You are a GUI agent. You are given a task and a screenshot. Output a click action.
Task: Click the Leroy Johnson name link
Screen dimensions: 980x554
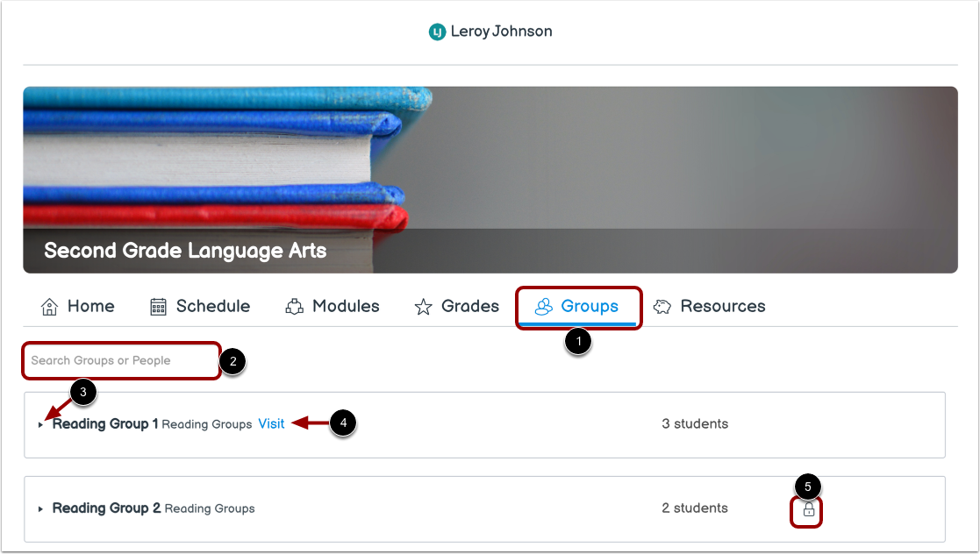point(503,31)
